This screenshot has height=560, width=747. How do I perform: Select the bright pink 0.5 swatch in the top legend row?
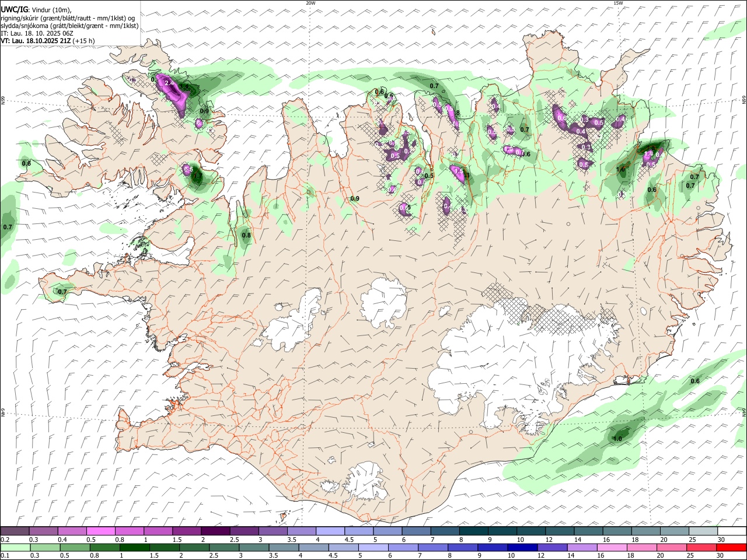[x=100, y=531]
